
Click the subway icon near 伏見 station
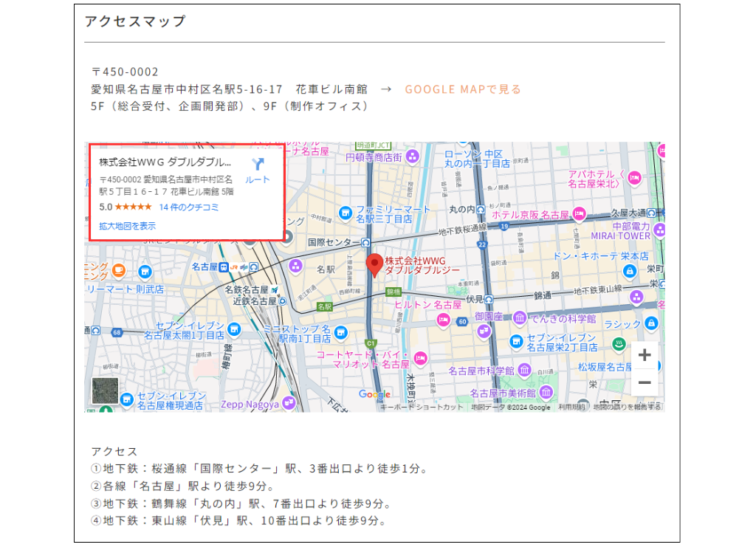pos(489,298)
